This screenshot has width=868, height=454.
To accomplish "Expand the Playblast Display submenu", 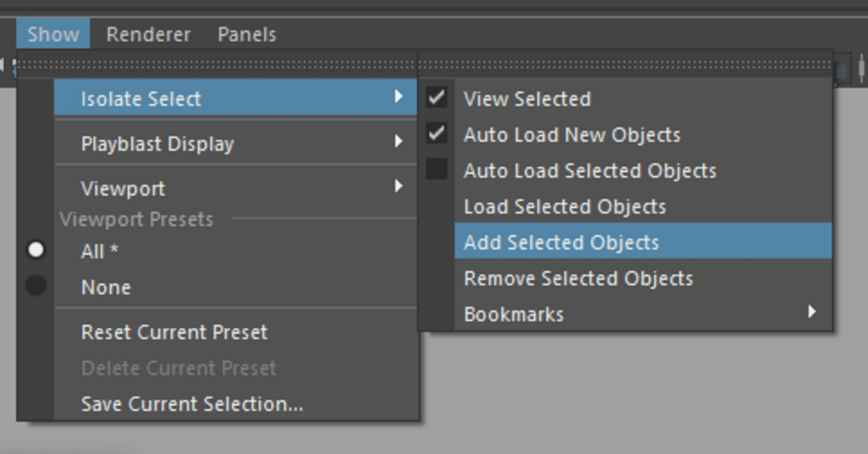I will point(235,144).
